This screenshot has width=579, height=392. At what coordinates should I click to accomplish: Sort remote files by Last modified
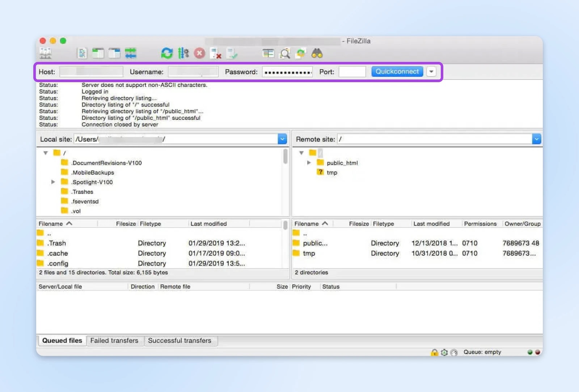click(431, 224)
